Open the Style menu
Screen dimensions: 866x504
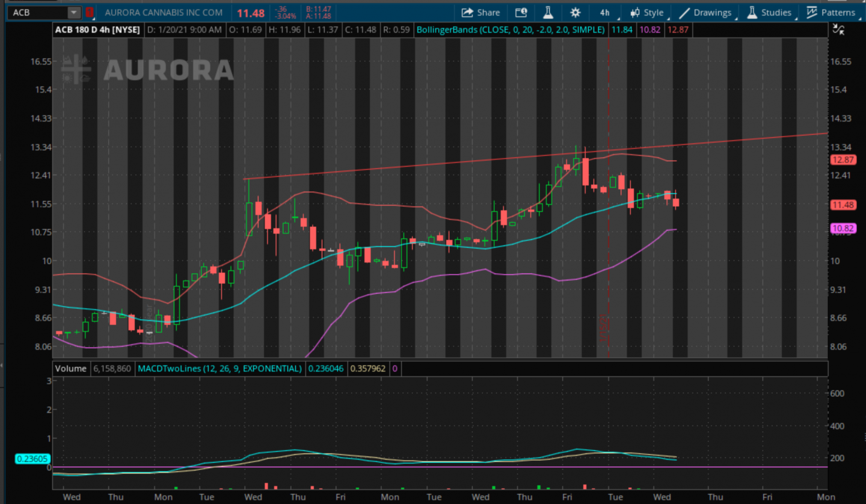click(x=646, y=13)
